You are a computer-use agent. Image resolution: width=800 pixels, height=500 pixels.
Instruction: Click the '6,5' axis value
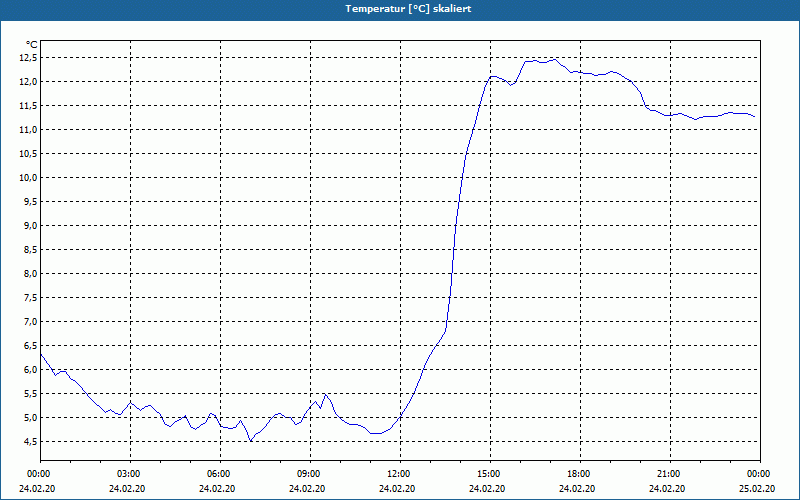[x=30, y=345]
